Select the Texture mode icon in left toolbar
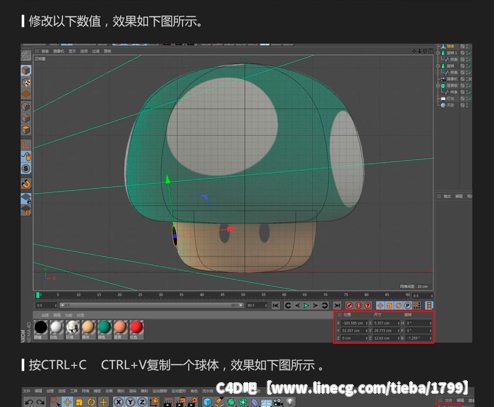The width and height of the screenshot is (502, 407). (x=26, y=83)
